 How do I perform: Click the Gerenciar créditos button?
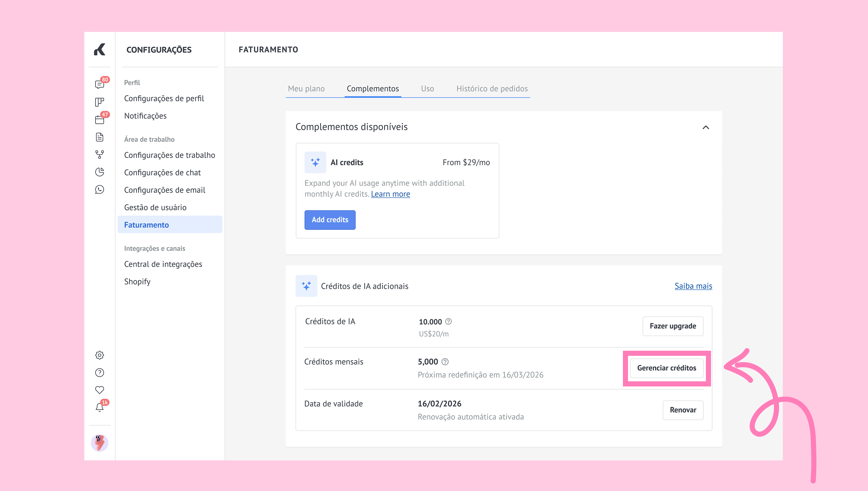pyautogui.click(x=667, y=368)
